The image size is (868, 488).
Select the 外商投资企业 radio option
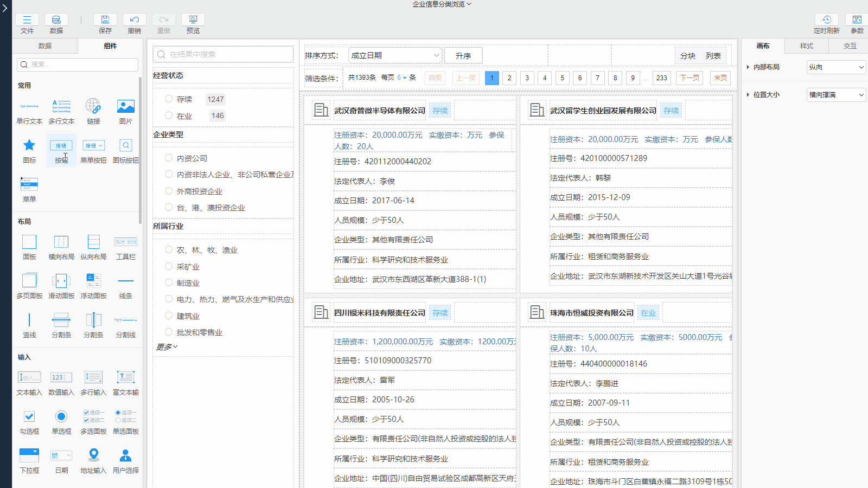(x=169, y=191)
